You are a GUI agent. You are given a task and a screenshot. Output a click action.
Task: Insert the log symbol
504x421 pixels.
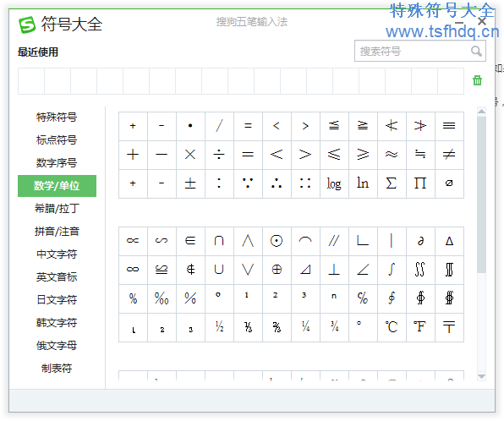(334, 183)
